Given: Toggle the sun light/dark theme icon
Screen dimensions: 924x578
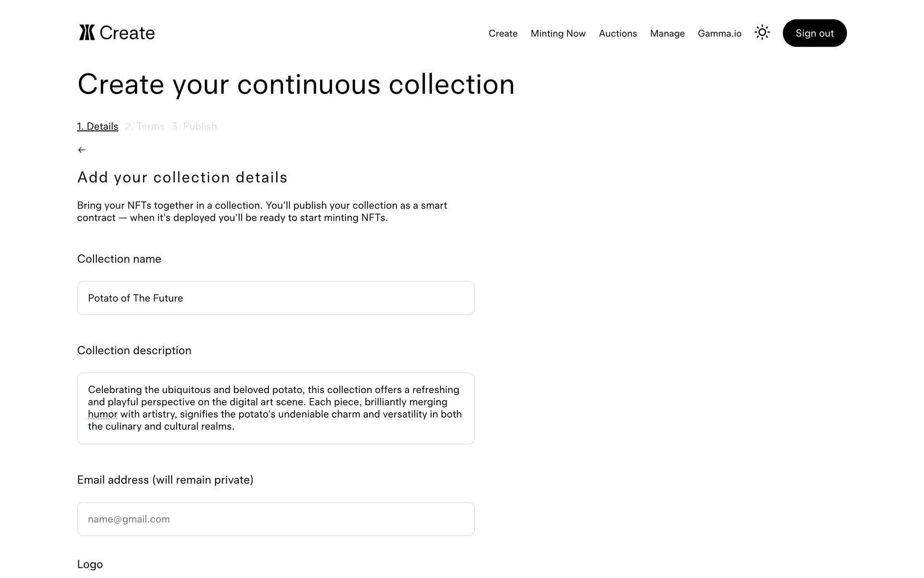Looking at the screenshot, I should (762, 33).
